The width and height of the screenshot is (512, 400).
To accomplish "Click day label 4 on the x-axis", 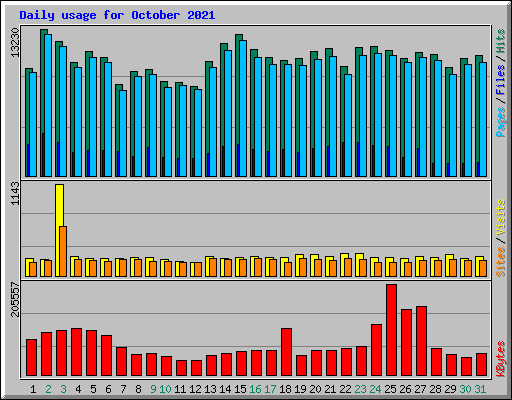I will 78,389.
